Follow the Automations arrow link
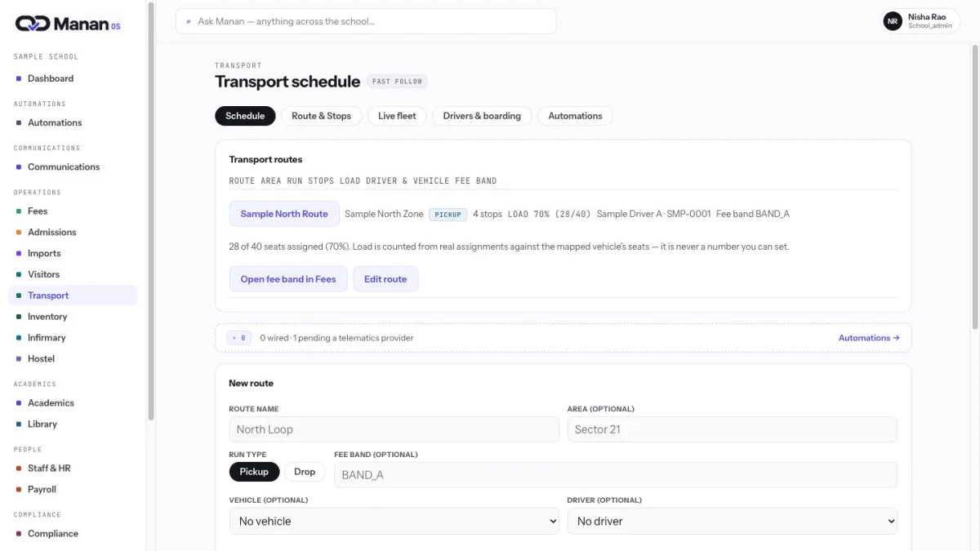980x551 pixels. tap(869, 338)
